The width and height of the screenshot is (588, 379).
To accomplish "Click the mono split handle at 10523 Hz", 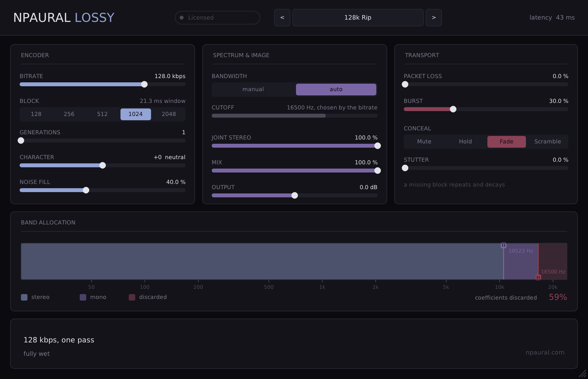I will 503,245.
